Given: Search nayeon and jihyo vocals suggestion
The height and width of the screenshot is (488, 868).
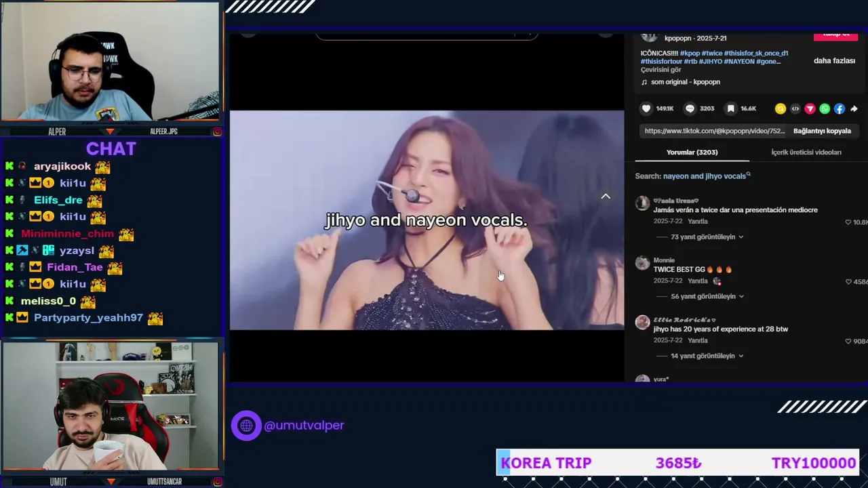Looking at the screenshot, I should [x=705, y=176].
